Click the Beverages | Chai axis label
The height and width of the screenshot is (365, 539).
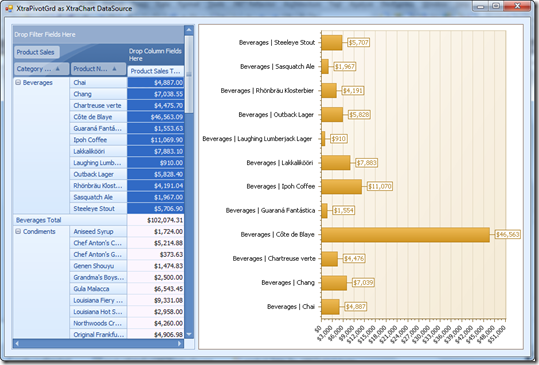pyautogui.click(x=291, y=307)
